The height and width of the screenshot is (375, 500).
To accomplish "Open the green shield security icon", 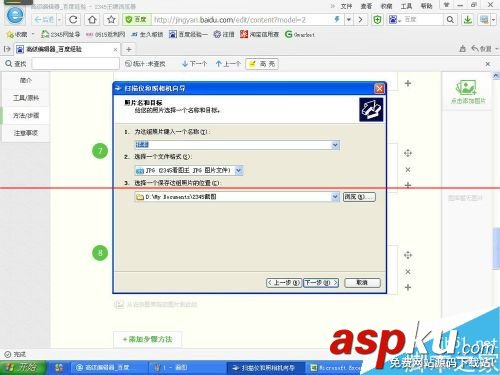I will (x=377, y=20).
